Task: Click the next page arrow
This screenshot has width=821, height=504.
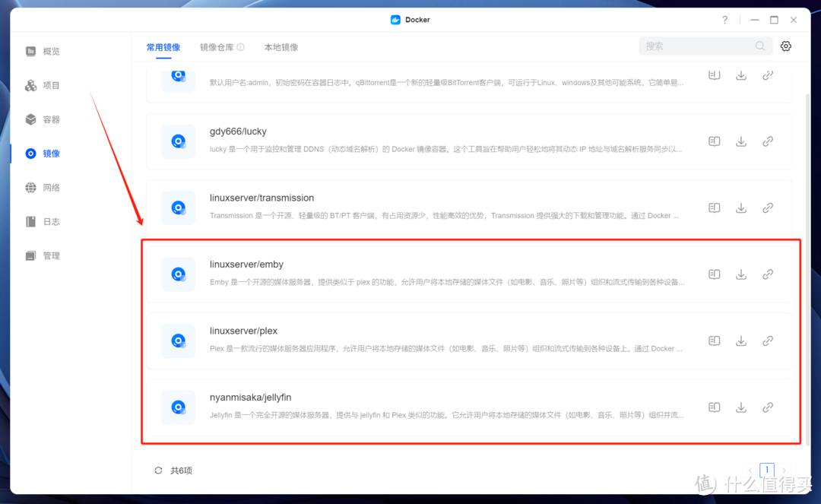Action: [x=785, y=470]
